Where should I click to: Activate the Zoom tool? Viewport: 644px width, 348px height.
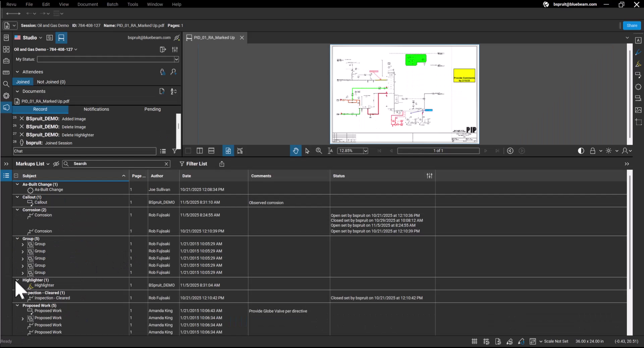(x=318, y=151)
